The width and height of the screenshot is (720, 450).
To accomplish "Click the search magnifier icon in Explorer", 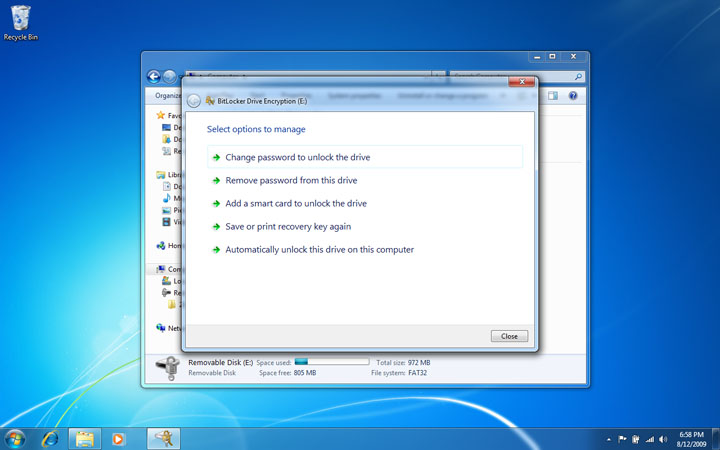I will [578, 76].
